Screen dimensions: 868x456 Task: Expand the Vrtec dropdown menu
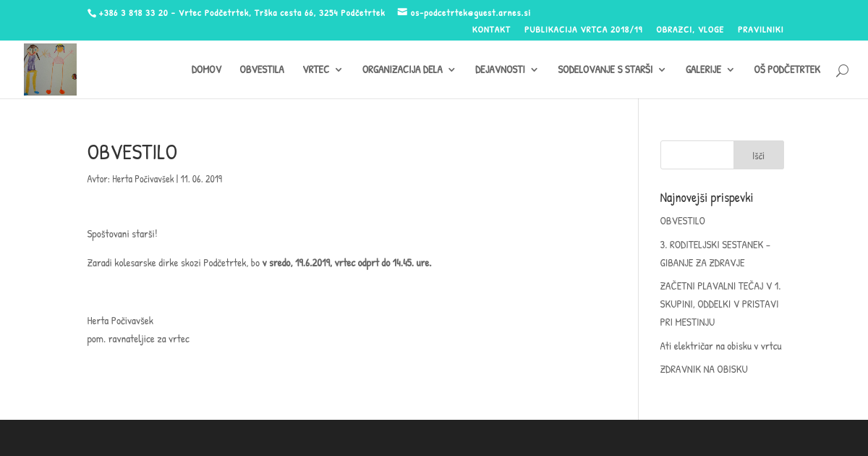pyautogui.click(x=323, y=69)
